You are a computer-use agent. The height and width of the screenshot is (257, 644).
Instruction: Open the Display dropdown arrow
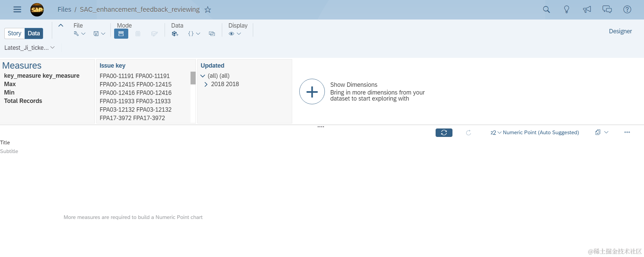coord(239,34)
